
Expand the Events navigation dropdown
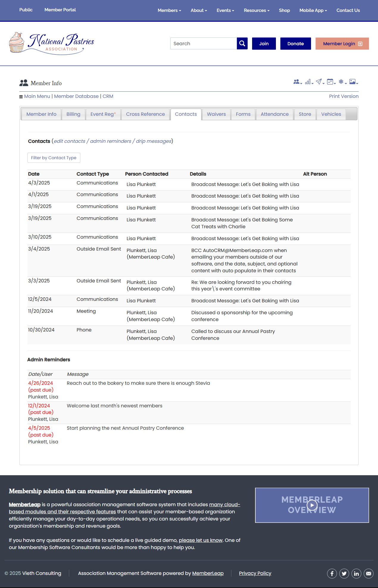coord(225,10)
